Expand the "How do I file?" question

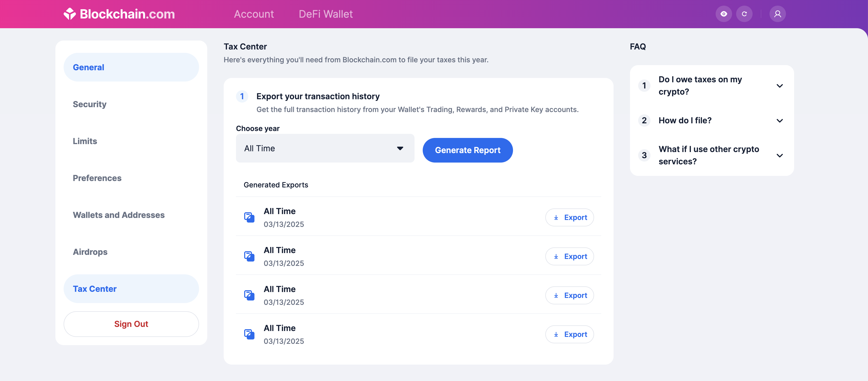[712, 120]
